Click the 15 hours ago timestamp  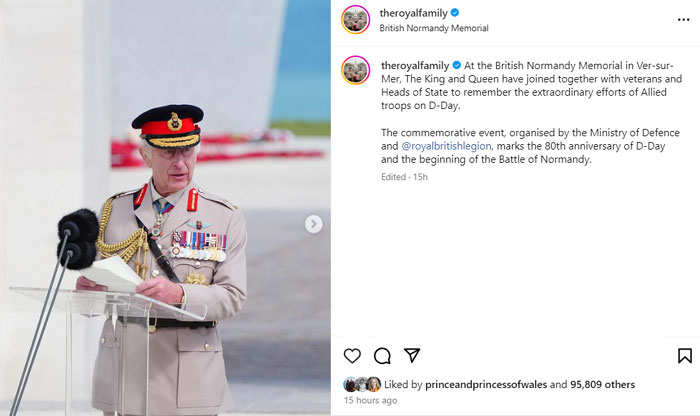(x=370, y=400)
